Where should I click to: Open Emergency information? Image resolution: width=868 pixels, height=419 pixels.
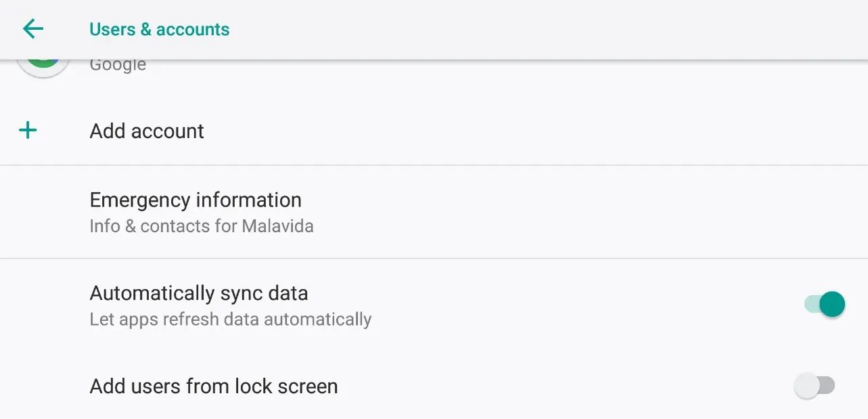[x=196, y=200]
